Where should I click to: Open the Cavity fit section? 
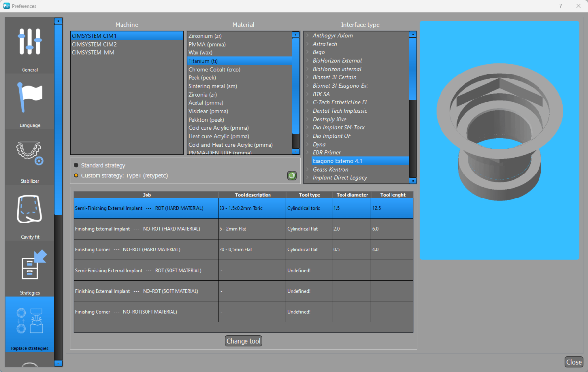[x=30, y=213]
